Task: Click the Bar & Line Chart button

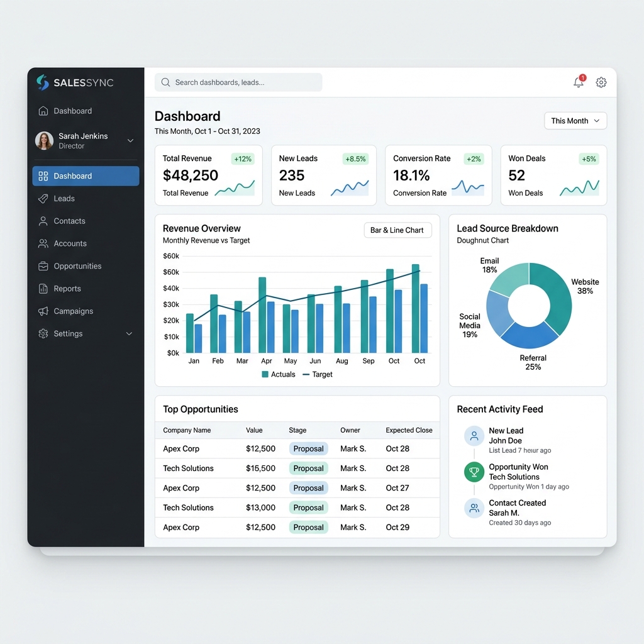Action: pyautogui.click(x=397, y=230)
